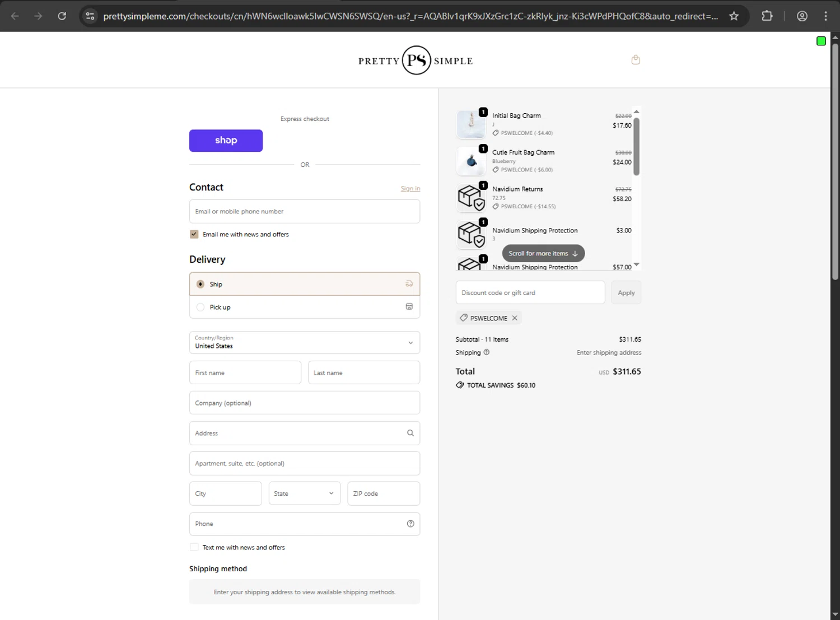Click the Pretty Simple PS logo
840x620 pixels.
[x=416, y=60]
